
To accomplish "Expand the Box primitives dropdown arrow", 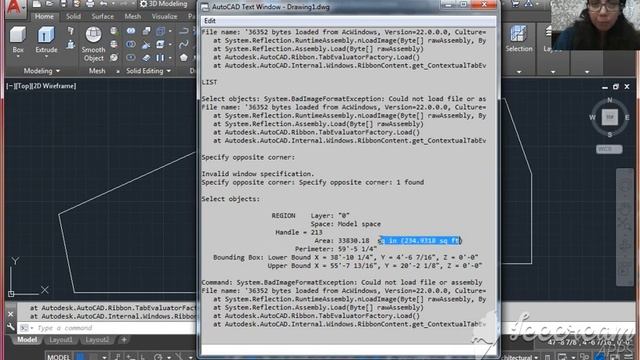I will (x=18, y=57).
